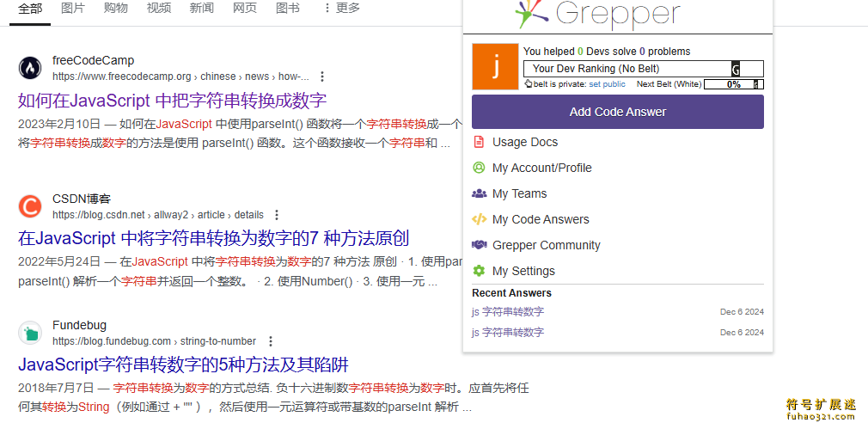Click the green My Settings gear icon
Screen dimensions: 868x429
pyautogui.click(x=479, y=271)
